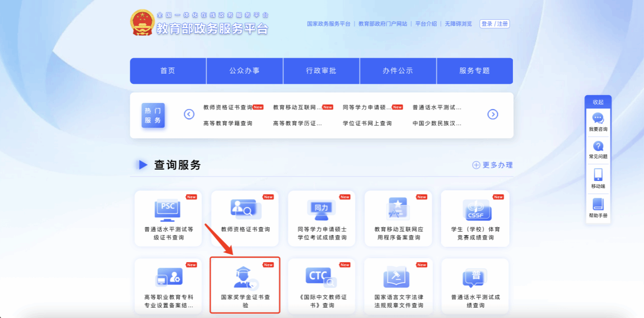This screenshot has height=318, width=644.
Task: Select the 服务专题 navigation tab
Action: pyautogui.click(x=474, y=71)
